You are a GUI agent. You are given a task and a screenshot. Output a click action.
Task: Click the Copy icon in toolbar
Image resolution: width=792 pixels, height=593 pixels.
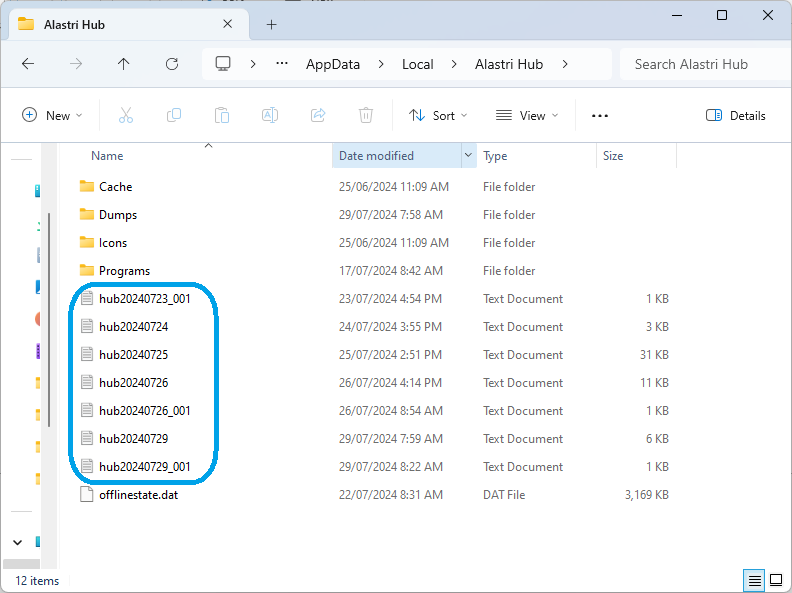pos(174,115)
